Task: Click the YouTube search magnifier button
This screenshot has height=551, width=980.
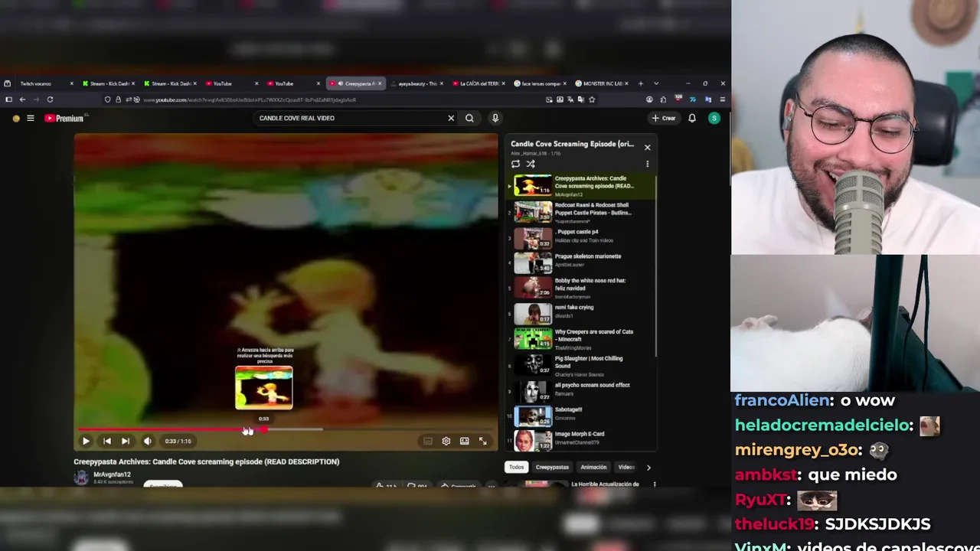Action: pos(469,118)
